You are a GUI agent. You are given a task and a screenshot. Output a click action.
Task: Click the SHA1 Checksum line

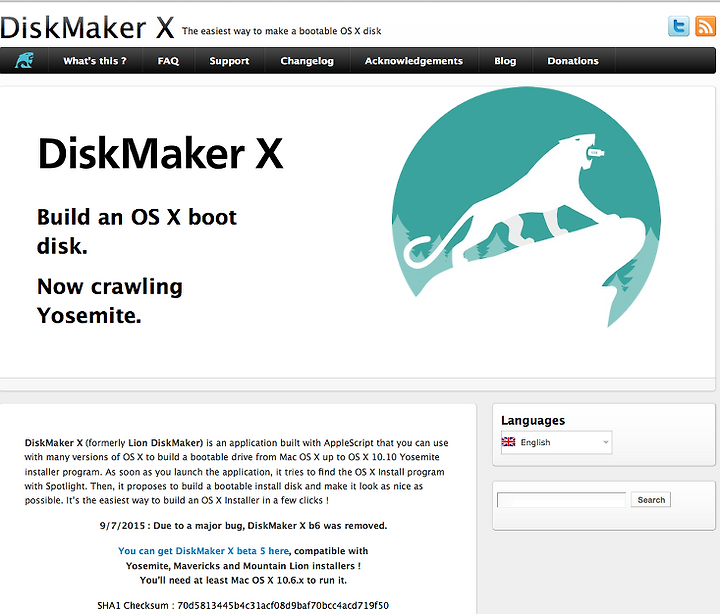point(243,605)
